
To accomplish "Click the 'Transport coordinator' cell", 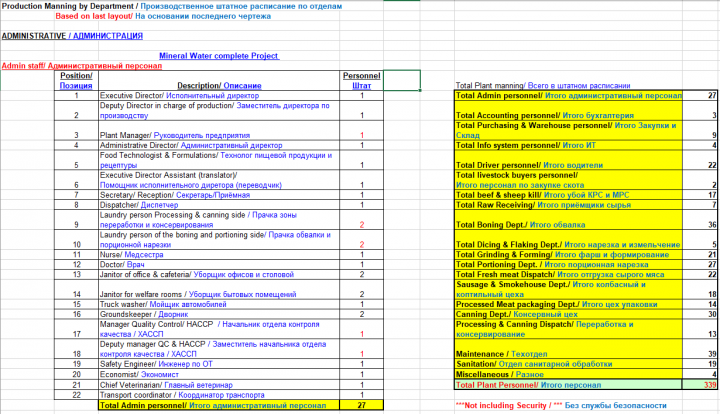I will tap(219, 395).
